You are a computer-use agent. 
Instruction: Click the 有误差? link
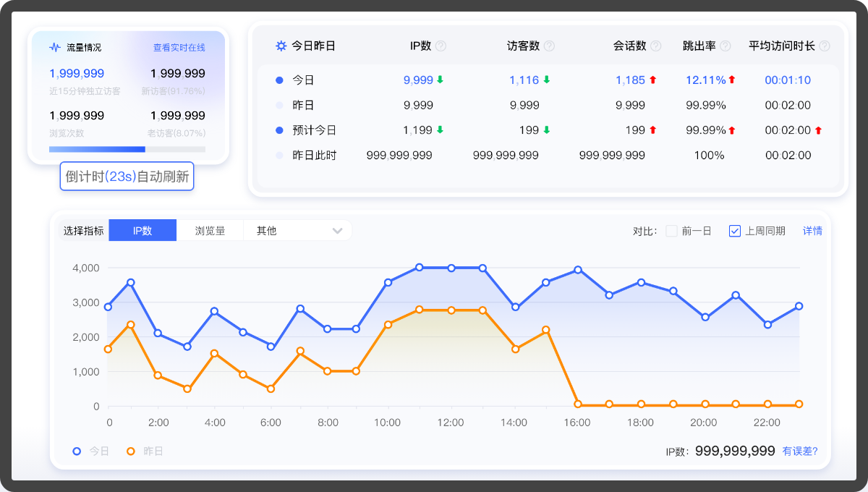pos(800,451)
